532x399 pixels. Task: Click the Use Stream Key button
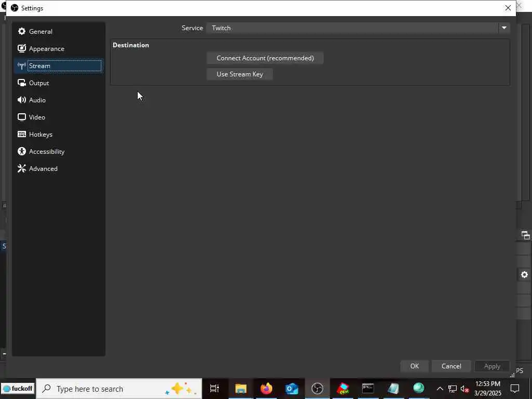click(240, 74)
